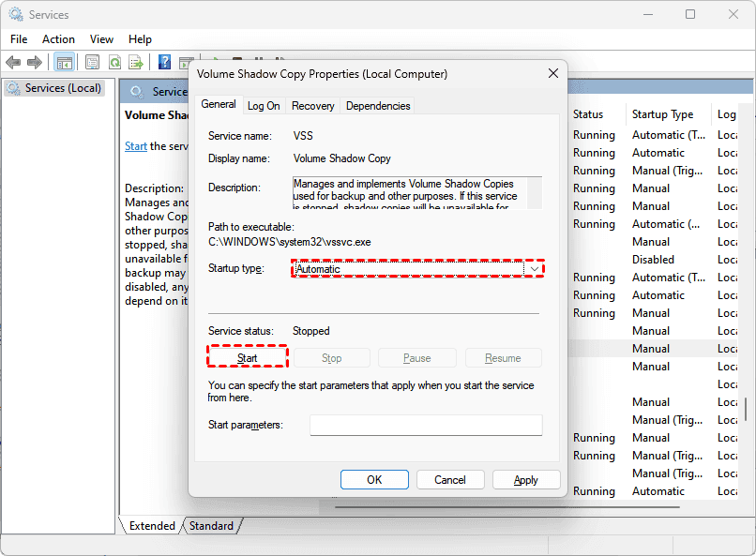
Task: Click the Forward arrow toolbar icon
Action: pos(35,63)
